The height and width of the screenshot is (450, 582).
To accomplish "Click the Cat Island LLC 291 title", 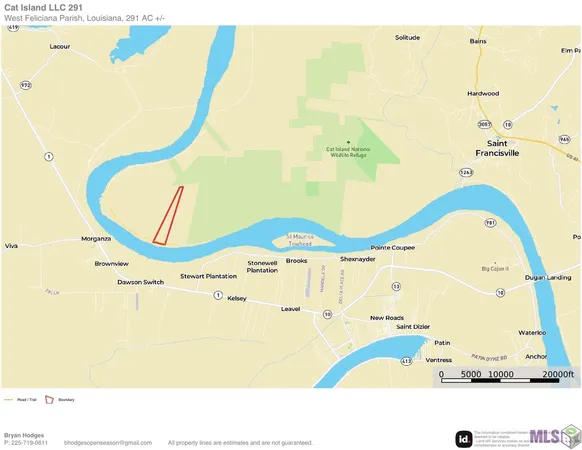I will point(43,7).
